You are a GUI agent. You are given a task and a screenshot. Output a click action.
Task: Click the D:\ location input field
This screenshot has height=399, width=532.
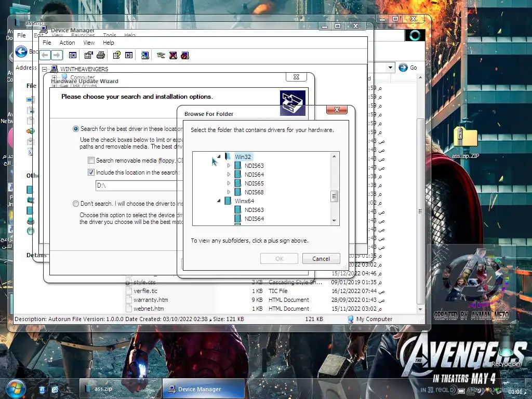pos(139,185)
